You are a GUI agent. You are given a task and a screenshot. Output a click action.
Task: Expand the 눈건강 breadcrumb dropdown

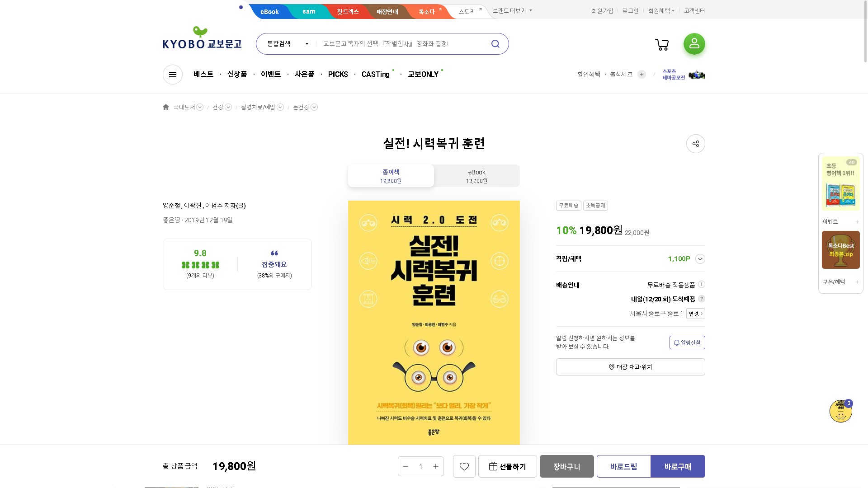(314, 107)
